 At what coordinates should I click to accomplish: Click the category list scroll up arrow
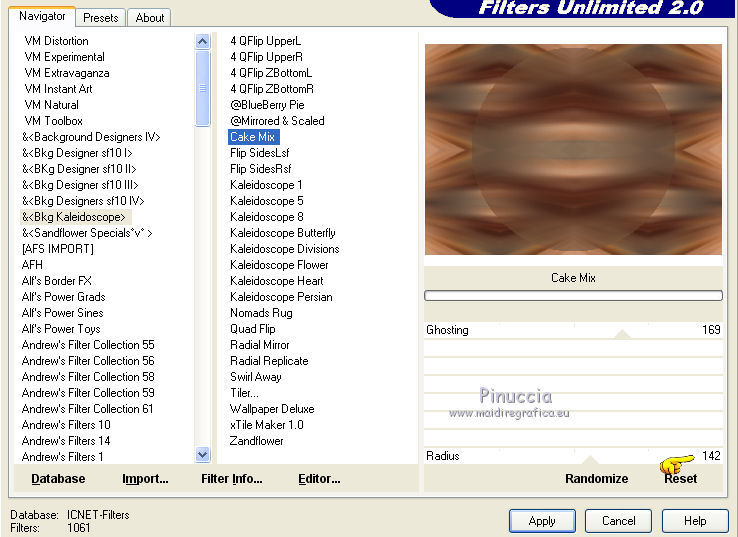(202, 42)
